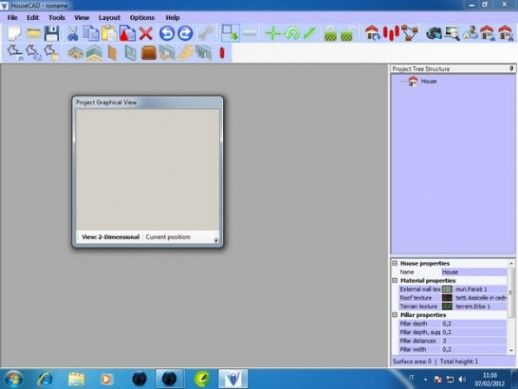Click the Save floppy disk icon
This screenshot has width=518, height=389.
(52, 33)
